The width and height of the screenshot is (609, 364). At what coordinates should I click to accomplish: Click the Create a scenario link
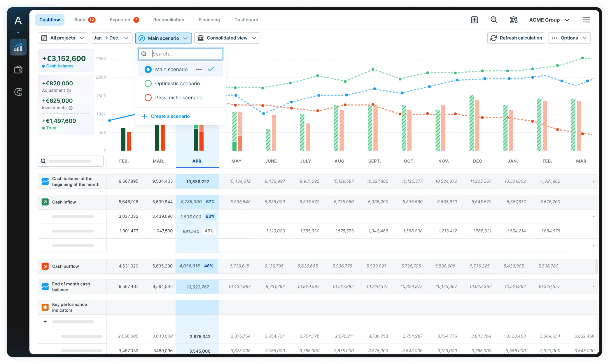click(170, 116)
